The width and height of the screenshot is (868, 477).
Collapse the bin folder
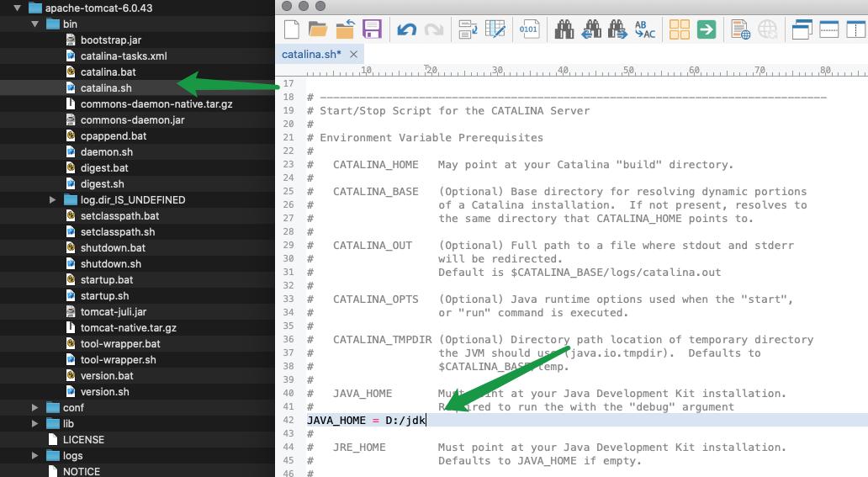coord(34,24)
